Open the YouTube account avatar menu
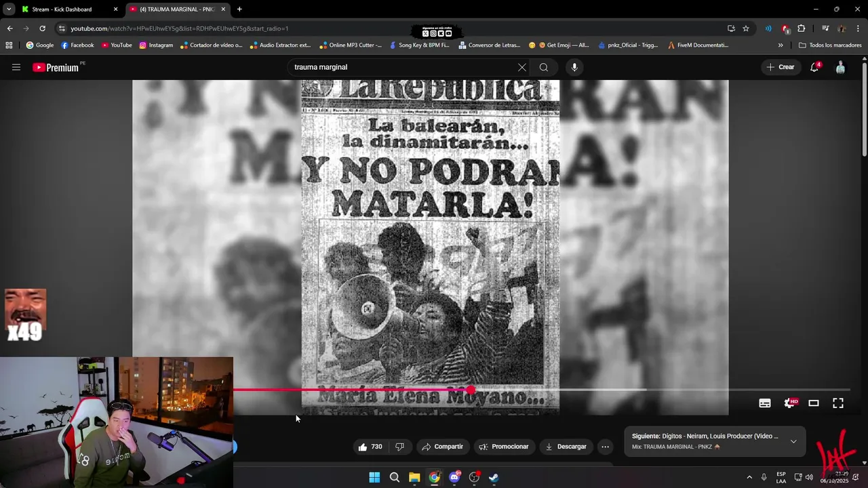Screen dimensions: 868x488 pos(840,67)
